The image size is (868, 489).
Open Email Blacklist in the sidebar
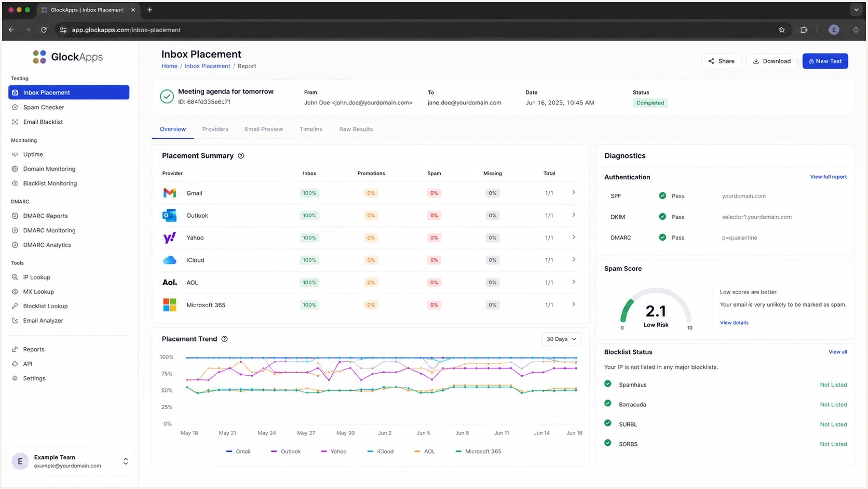43,122
